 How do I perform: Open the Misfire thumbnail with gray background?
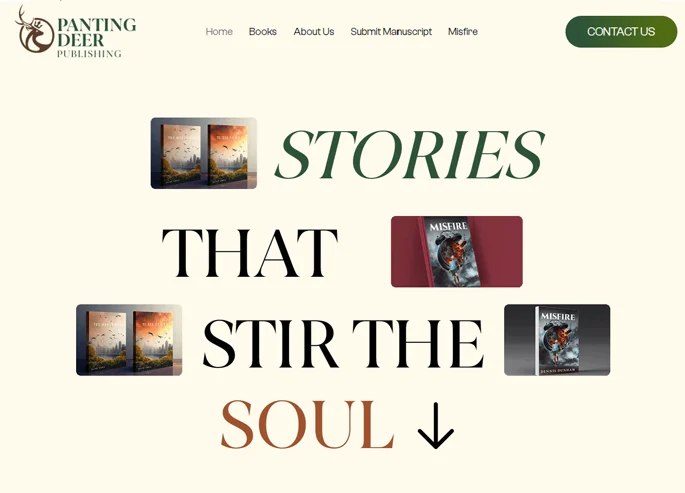(x=557, y=340)
